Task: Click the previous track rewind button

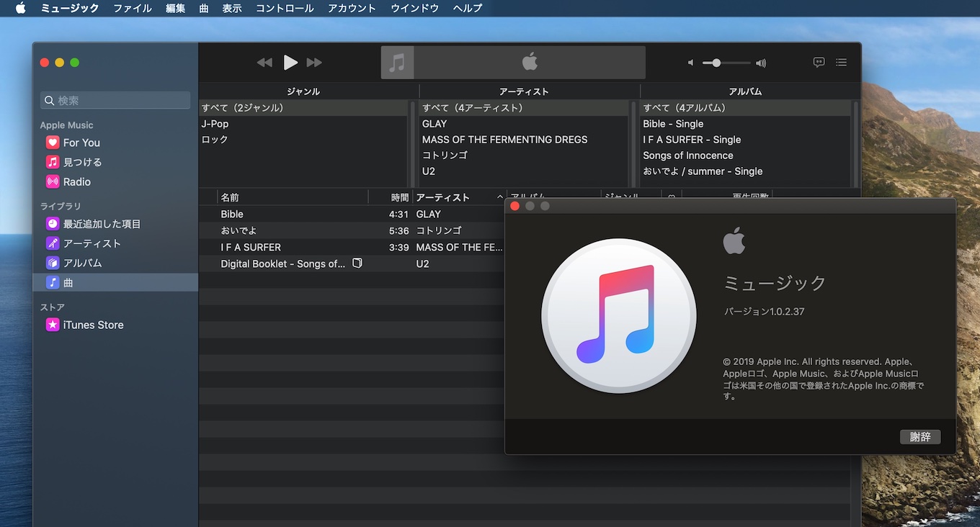Action: click(x=264, y=63)
